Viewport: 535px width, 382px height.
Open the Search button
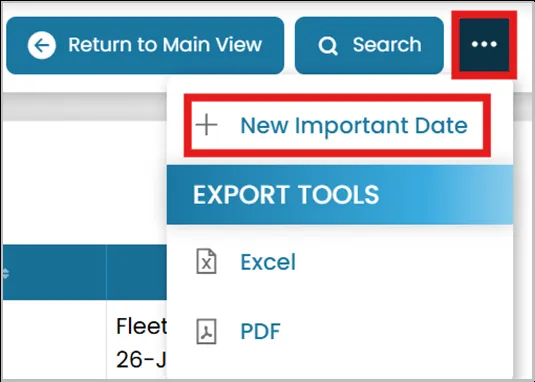click(369, 45)
